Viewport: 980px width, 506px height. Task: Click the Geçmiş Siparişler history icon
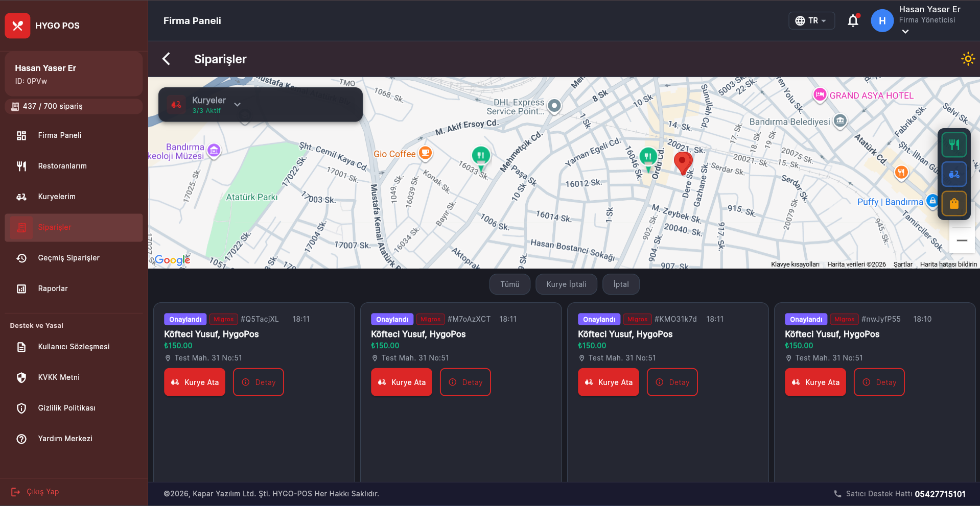pos(21,258)
